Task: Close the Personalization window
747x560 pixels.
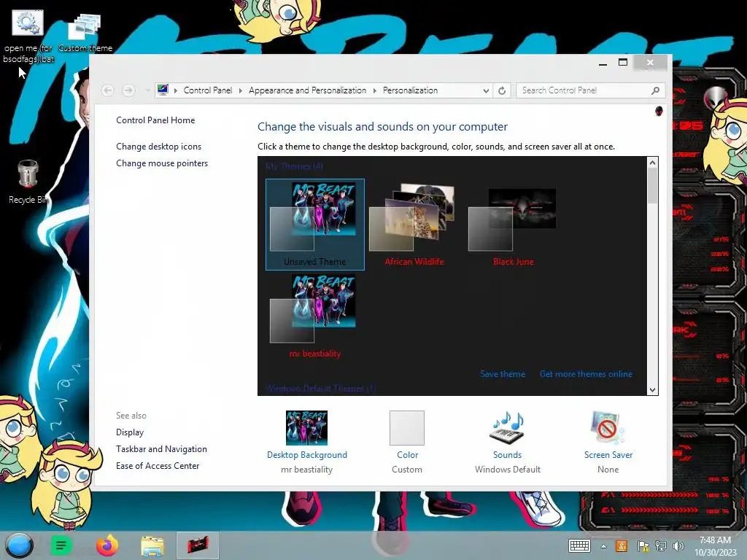Action: 650,63
